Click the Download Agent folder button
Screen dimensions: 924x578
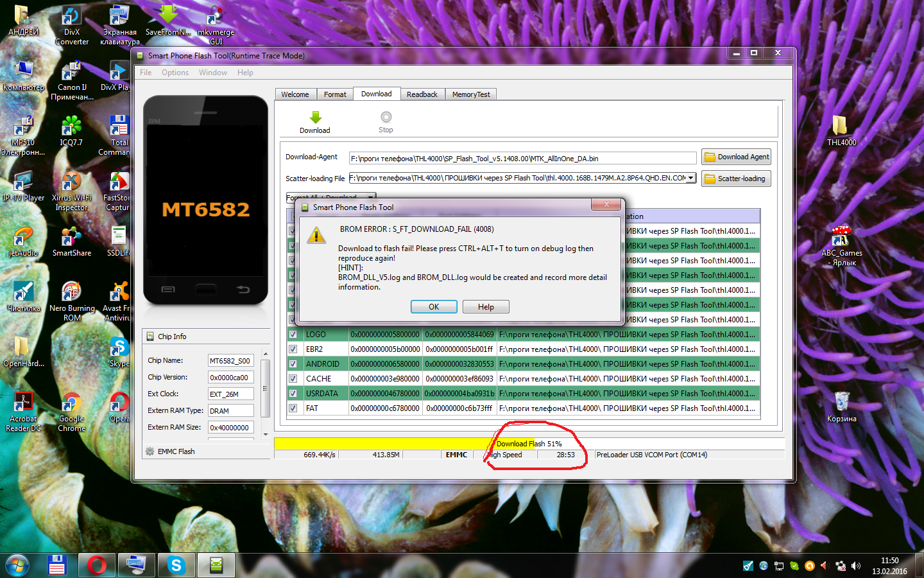pos(736,157)
